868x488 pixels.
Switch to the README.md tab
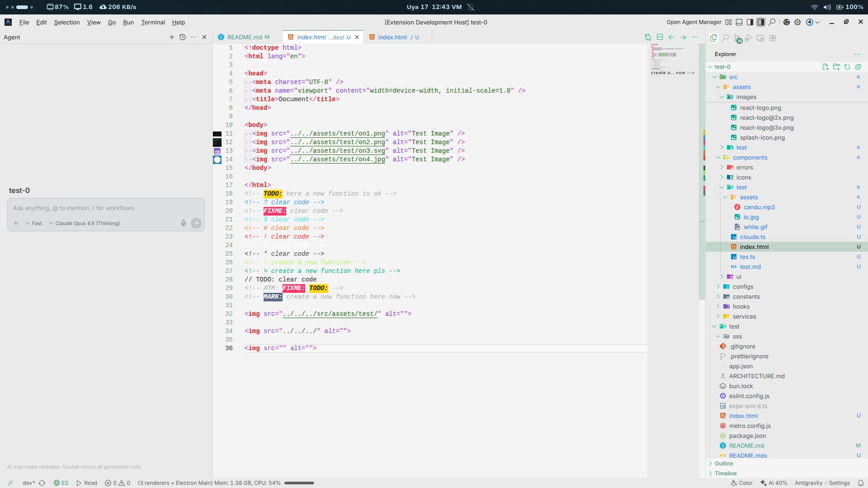245,37
